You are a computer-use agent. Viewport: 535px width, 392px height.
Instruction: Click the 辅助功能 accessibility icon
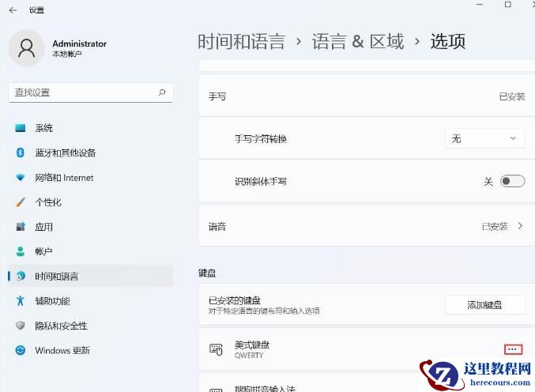pyautogui.click(x=20, y=300)
